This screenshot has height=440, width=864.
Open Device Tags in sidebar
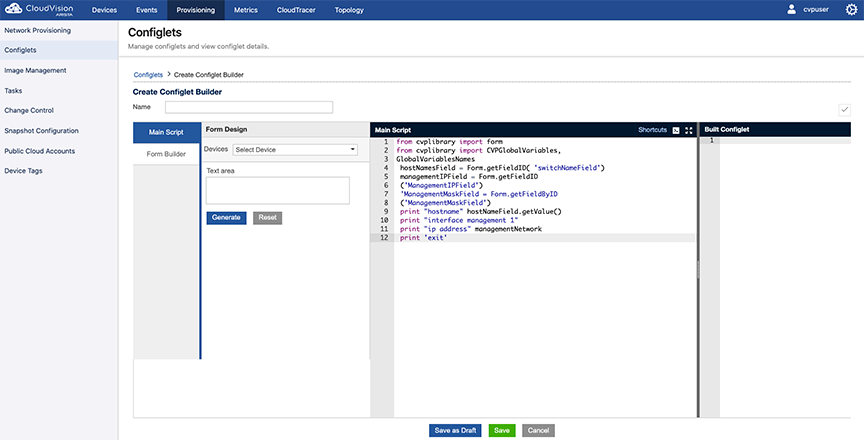pos(23,171)
